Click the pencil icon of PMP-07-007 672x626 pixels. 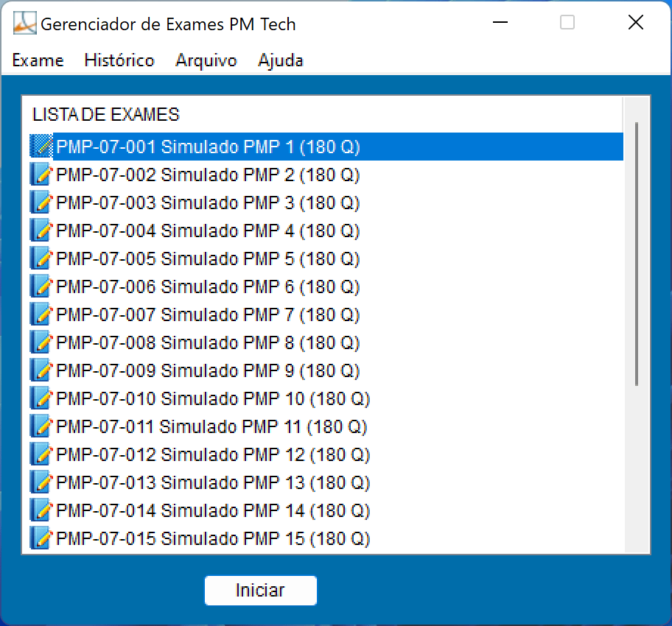tap(41, 314)
